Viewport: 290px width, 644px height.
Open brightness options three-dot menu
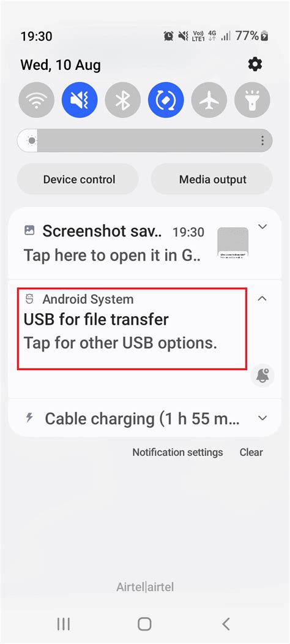click(262, 141)
